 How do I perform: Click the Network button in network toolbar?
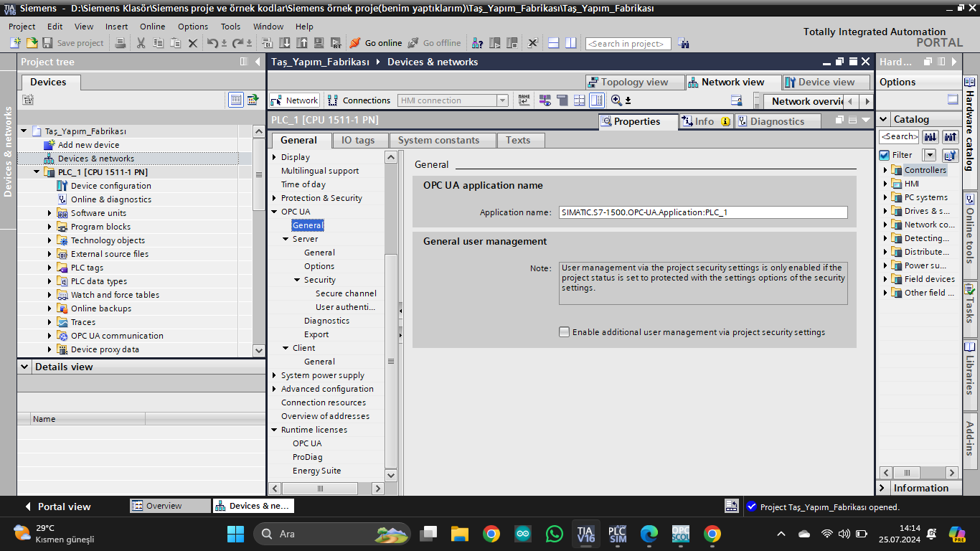295,100
